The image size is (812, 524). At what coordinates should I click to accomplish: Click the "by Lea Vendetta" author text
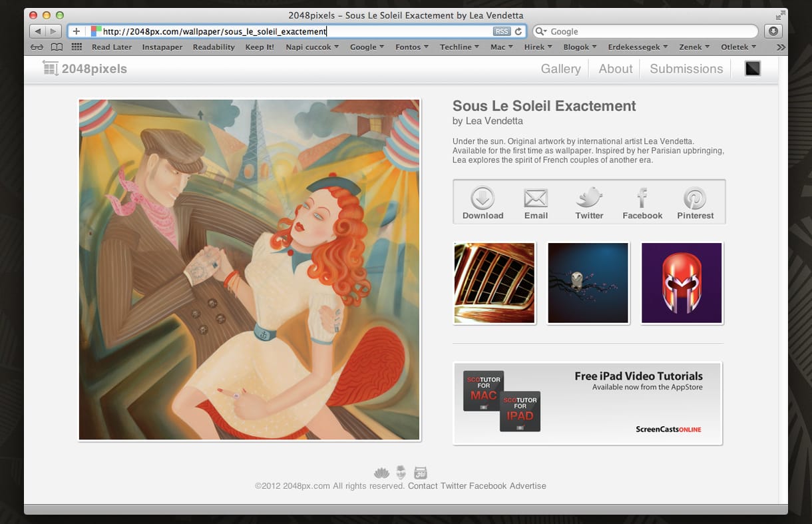point(488,121)
